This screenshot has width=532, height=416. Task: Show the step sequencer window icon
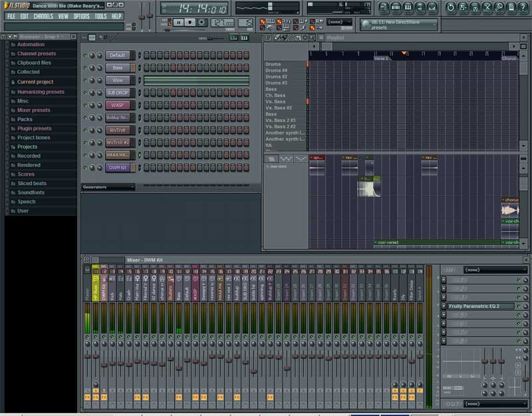[x=396, y=7]
